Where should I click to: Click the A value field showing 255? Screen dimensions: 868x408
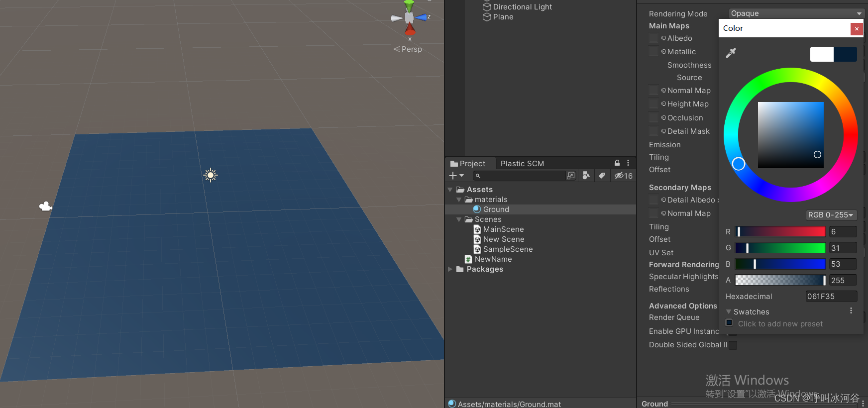(x=843, y=281)
